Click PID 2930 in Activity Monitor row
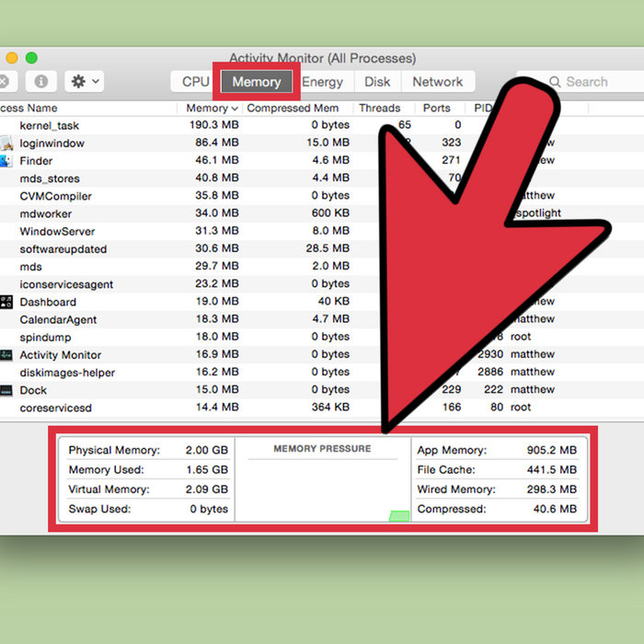644x644 pixels. [490, 354]
